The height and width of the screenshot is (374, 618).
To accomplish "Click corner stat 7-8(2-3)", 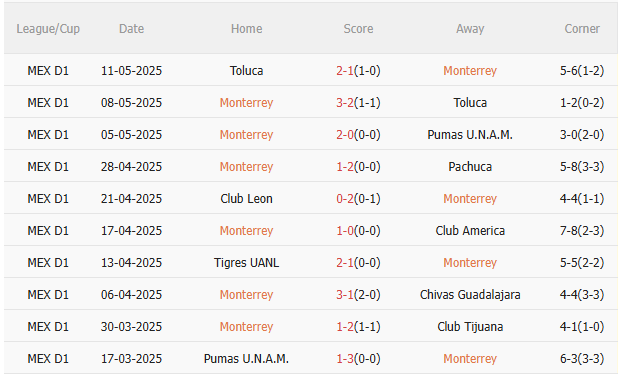I will click(582, 230).
